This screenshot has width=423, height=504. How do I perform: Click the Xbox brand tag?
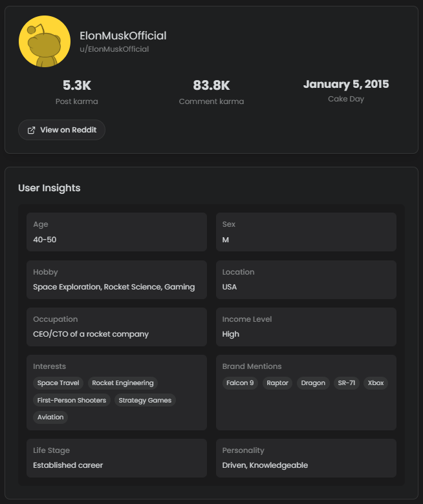coord(376,383)
